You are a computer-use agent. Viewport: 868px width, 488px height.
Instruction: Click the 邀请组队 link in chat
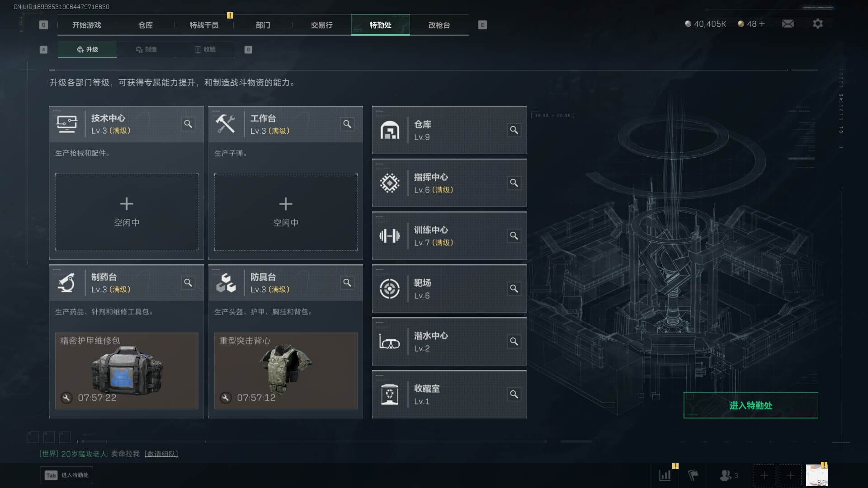pos(161,454)
